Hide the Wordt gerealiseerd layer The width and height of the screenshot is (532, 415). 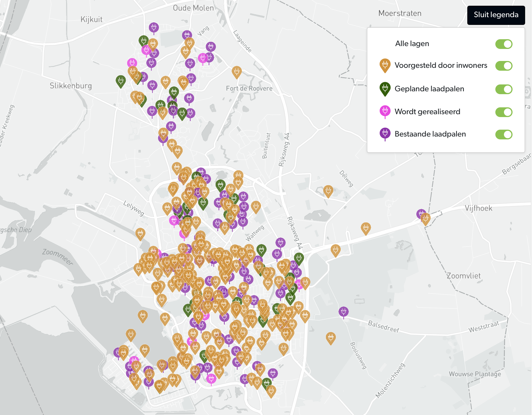(x=504, y=112)
